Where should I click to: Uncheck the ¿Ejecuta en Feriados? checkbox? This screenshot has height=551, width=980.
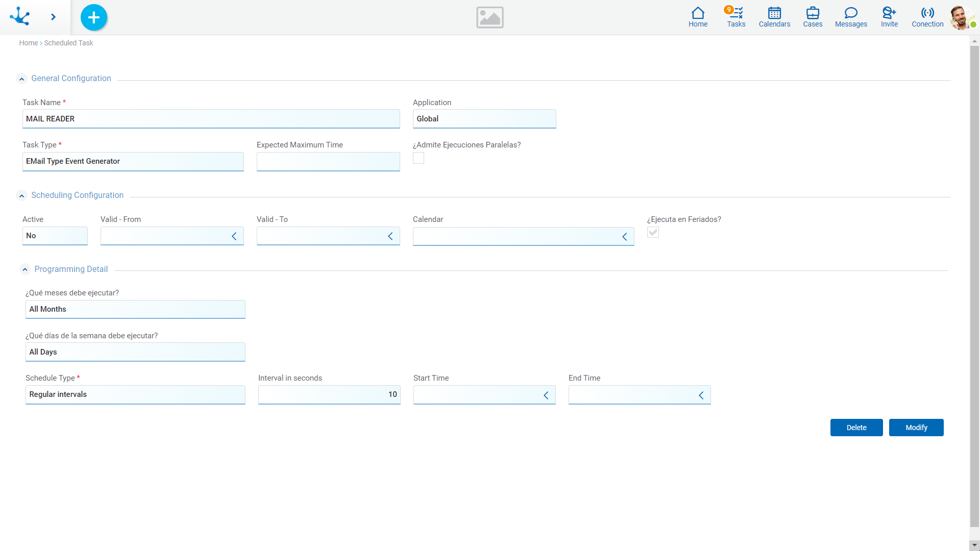(x=653, y=232)
